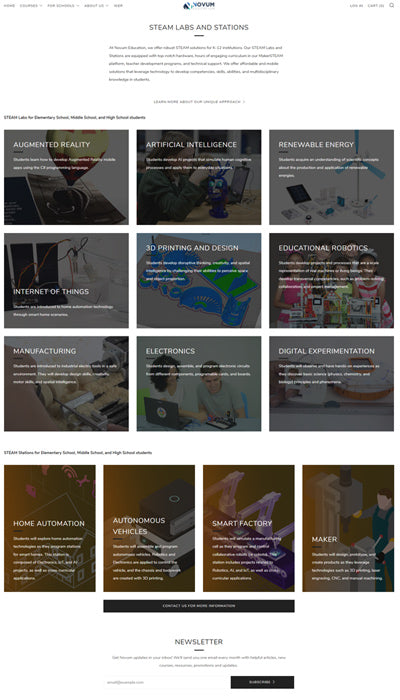The height and width of the screenshot is (700, 400).
Task: Select the Renewable Energy lab tile
Action: point(331,177)
